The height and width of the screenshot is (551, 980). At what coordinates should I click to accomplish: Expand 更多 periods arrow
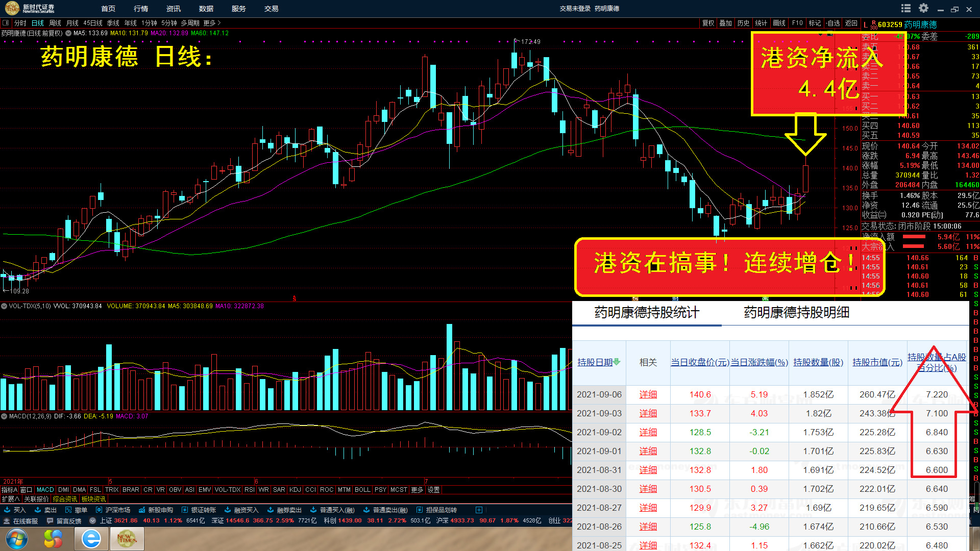212,23
